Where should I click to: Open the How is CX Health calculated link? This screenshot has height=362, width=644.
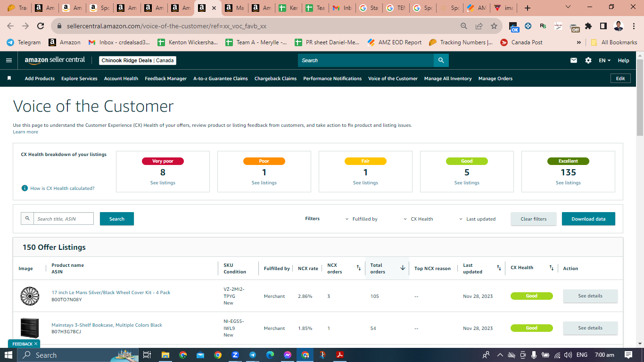click(x=62, y=188)
